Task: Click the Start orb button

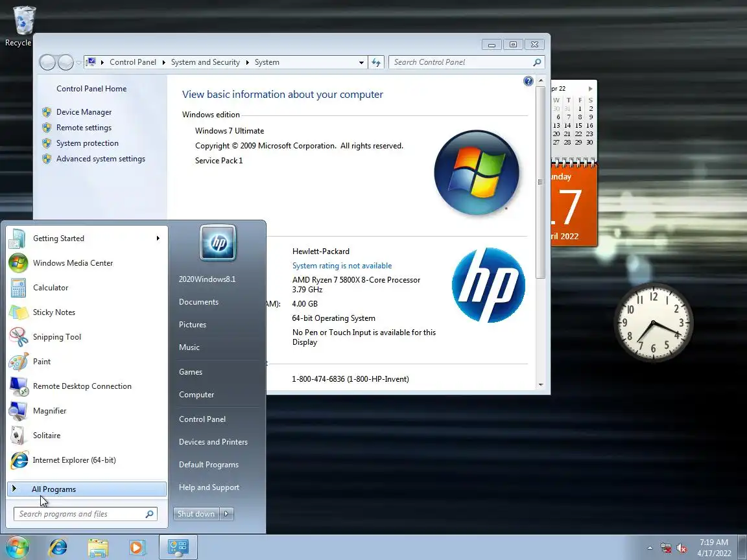Action: (x=17, y=547)
